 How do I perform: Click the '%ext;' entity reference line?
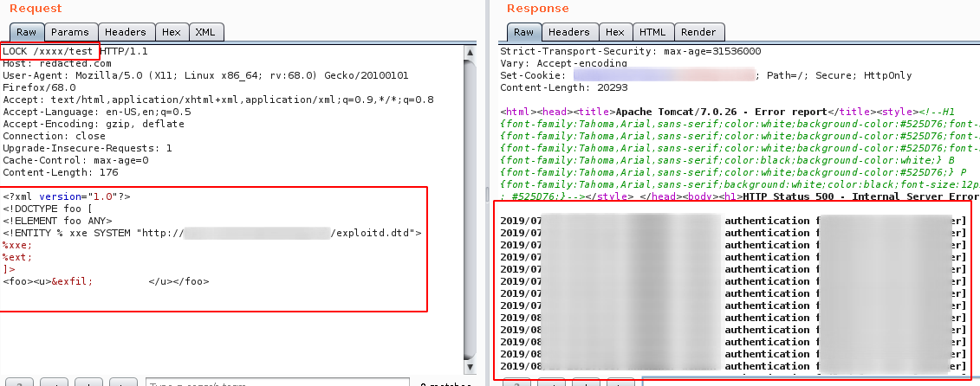[x=17, y=257]
